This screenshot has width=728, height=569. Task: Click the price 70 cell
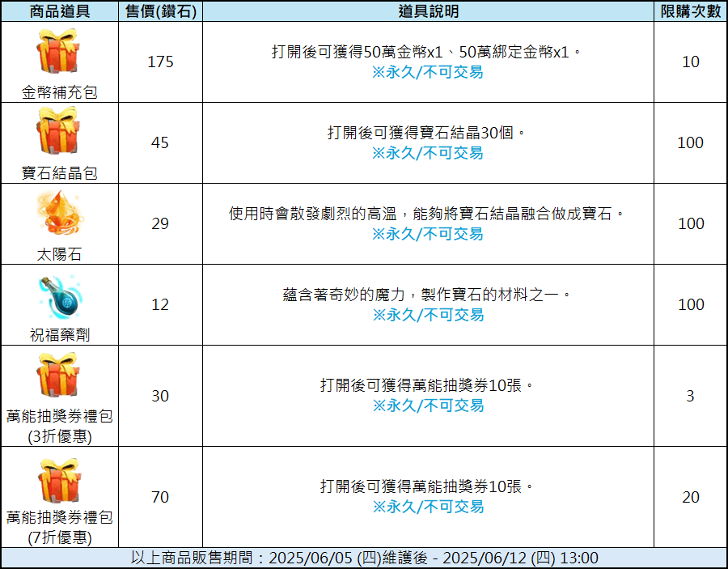coord(161,497)
